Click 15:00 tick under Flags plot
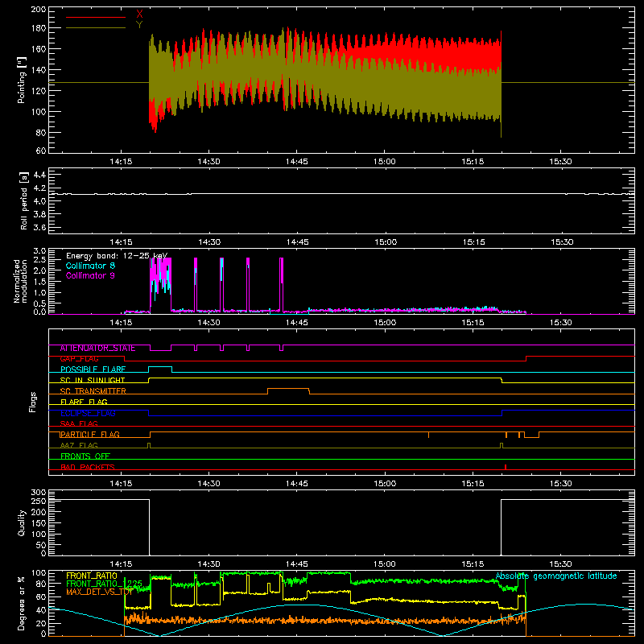Screen dimensions: 644x644 click(x=385, y=484)
